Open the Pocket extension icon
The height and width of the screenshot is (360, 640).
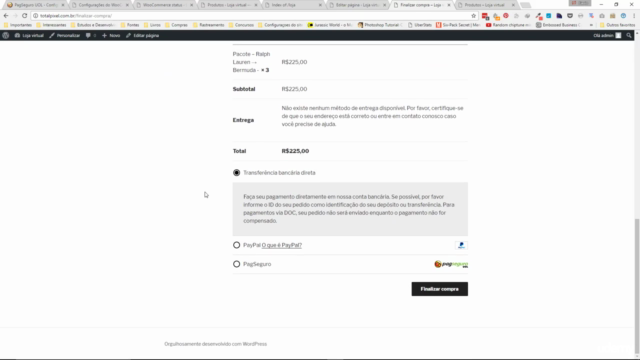[x=570, y=16]
